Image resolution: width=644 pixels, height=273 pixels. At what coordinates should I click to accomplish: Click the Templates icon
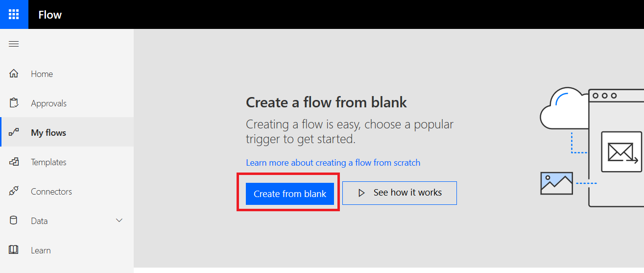(14, 162)
